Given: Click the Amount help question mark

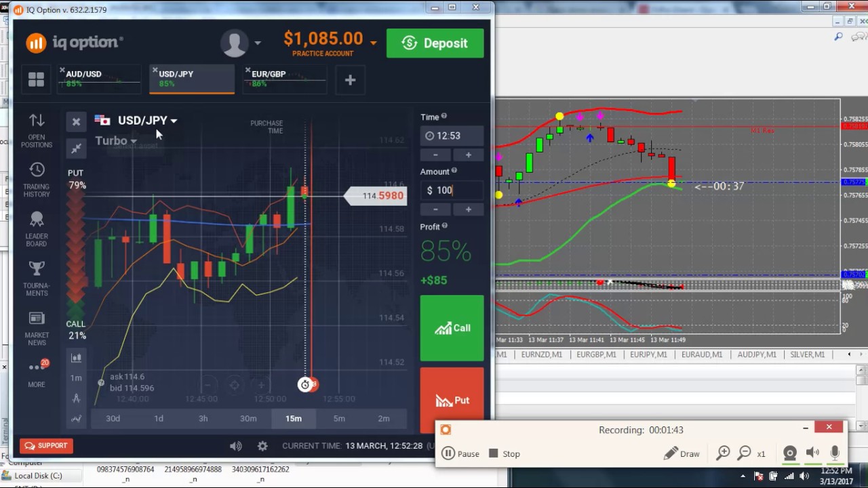Looking at the screenshot, I should pos(454,171).
